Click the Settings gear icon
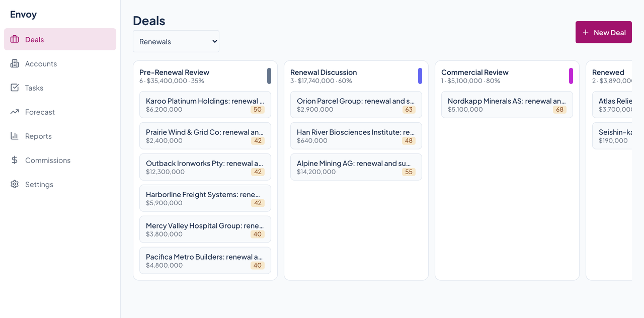Image resolution: width=644 pixels, height=318 pixels. [15, 184]
